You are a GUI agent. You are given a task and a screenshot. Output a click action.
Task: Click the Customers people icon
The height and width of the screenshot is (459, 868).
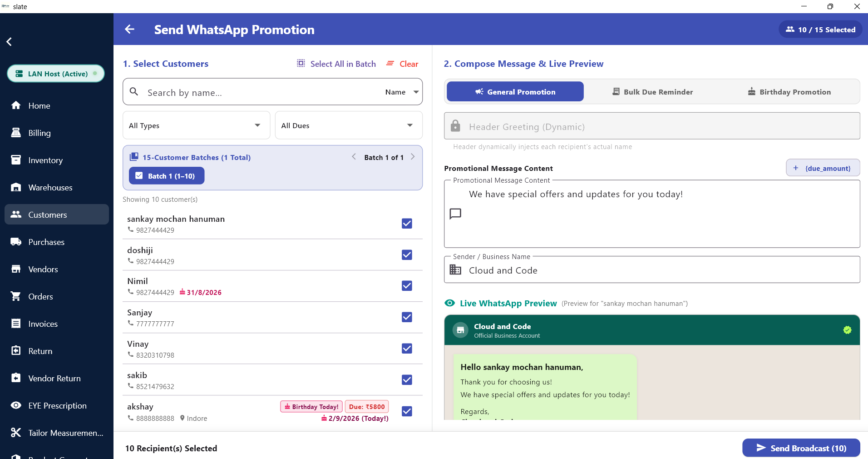coord(16,215)
